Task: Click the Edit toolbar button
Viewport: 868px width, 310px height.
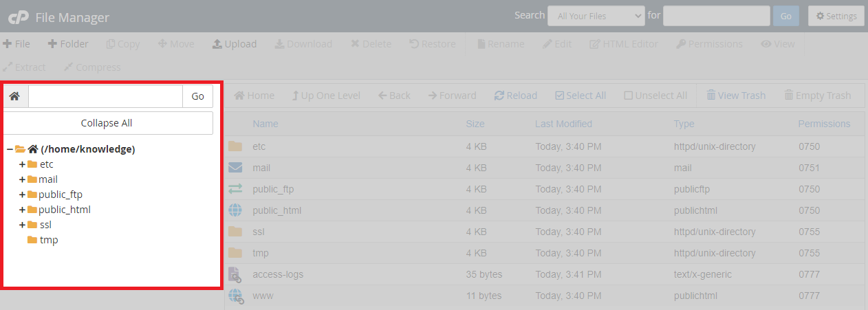Action: pyautogui.click(x=557, y=44)
